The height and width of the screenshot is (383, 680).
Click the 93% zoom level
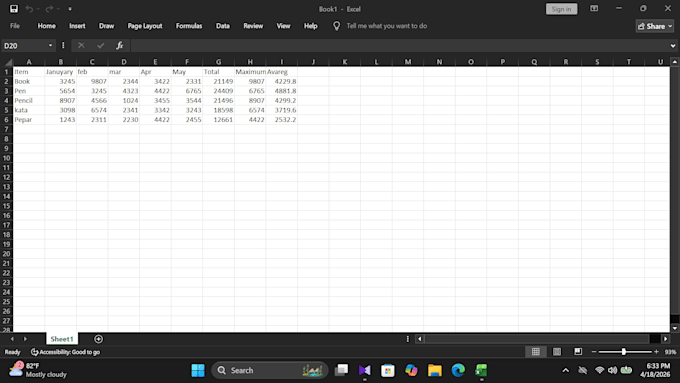click(670, 352)
